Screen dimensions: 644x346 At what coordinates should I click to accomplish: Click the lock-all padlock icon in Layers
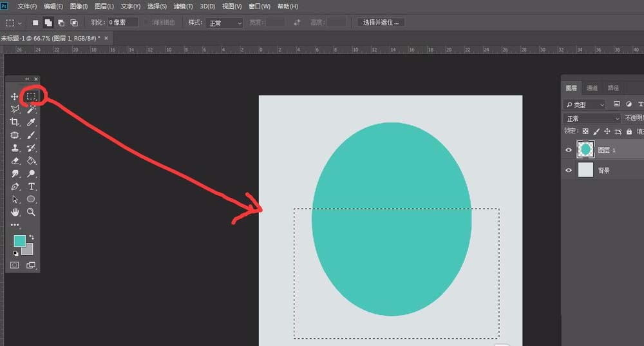(629, 131)
